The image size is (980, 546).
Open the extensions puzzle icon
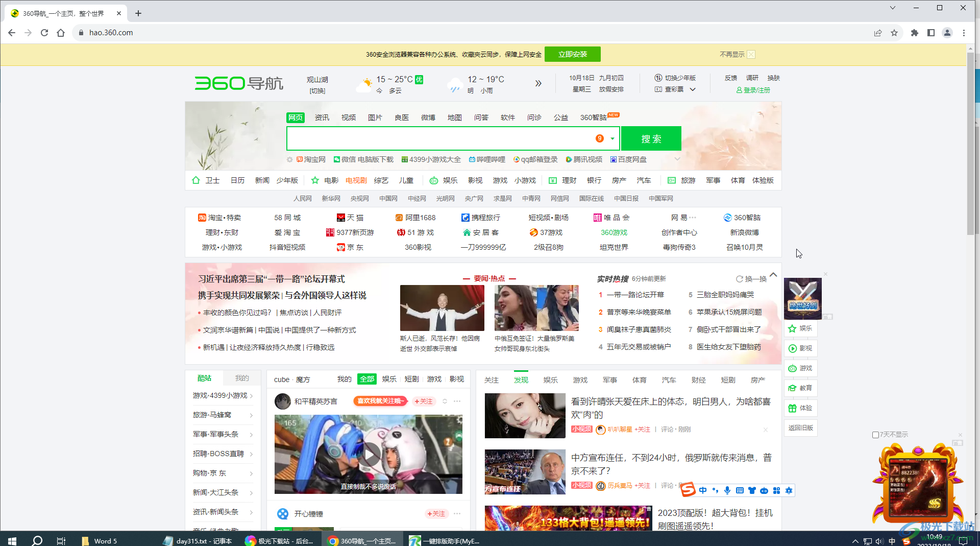(915, 33)
